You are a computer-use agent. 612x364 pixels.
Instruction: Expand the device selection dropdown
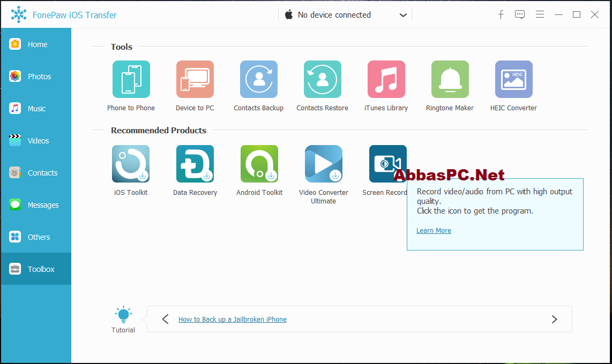click(x=403, y=15)
